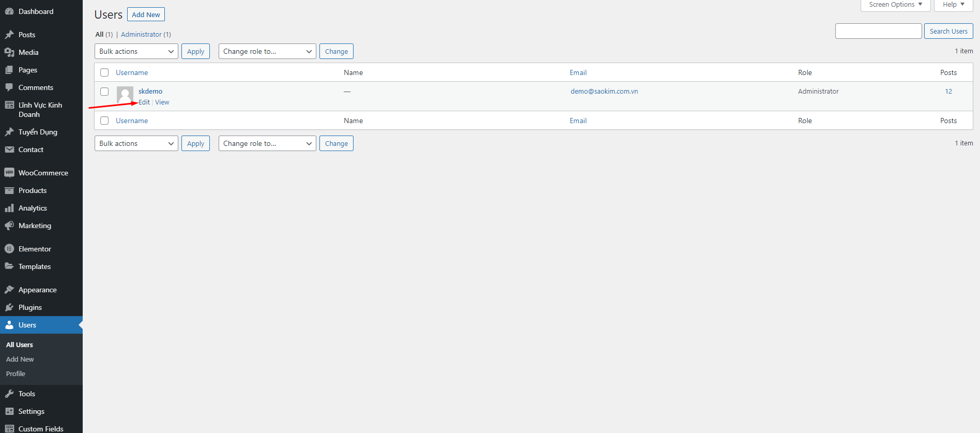
Task: Click the WooCommerce logo icon
Action: coord(9,173)
